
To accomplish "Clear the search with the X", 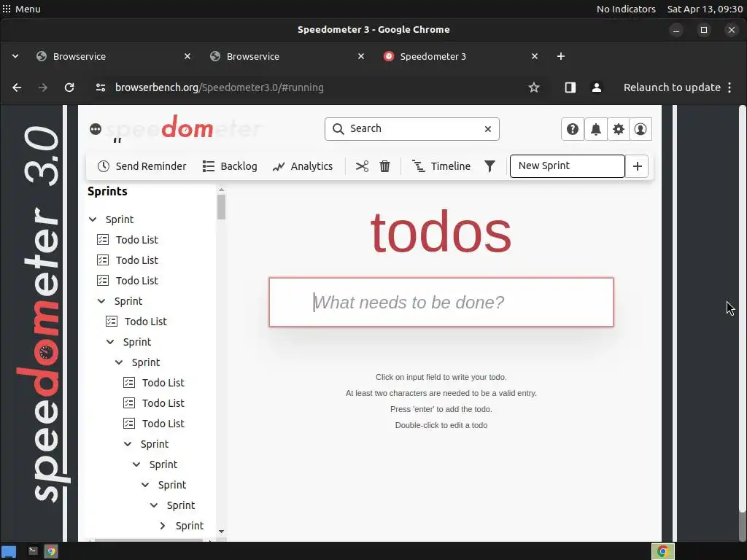I will tap(488, 129).
